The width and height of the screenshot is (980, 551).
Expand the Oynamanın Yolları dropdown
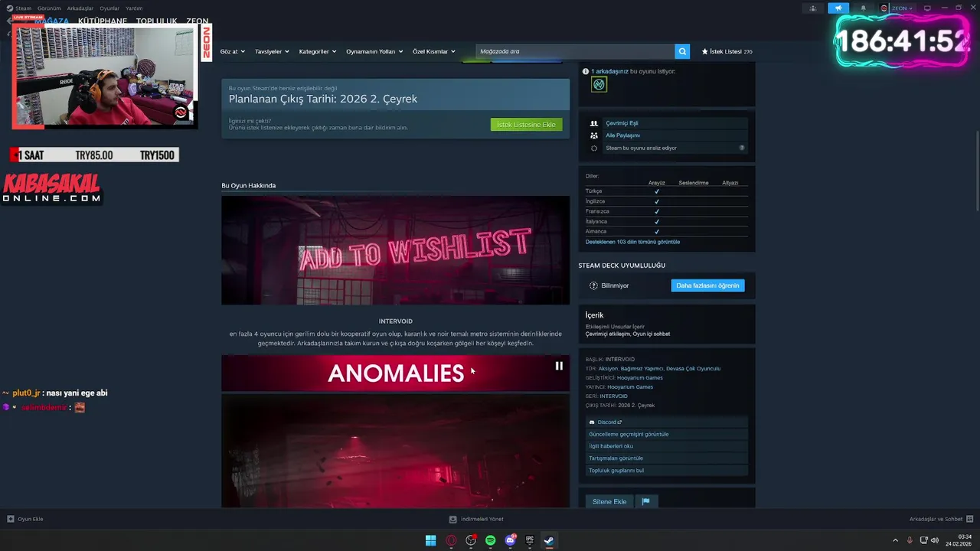[374, 51]
